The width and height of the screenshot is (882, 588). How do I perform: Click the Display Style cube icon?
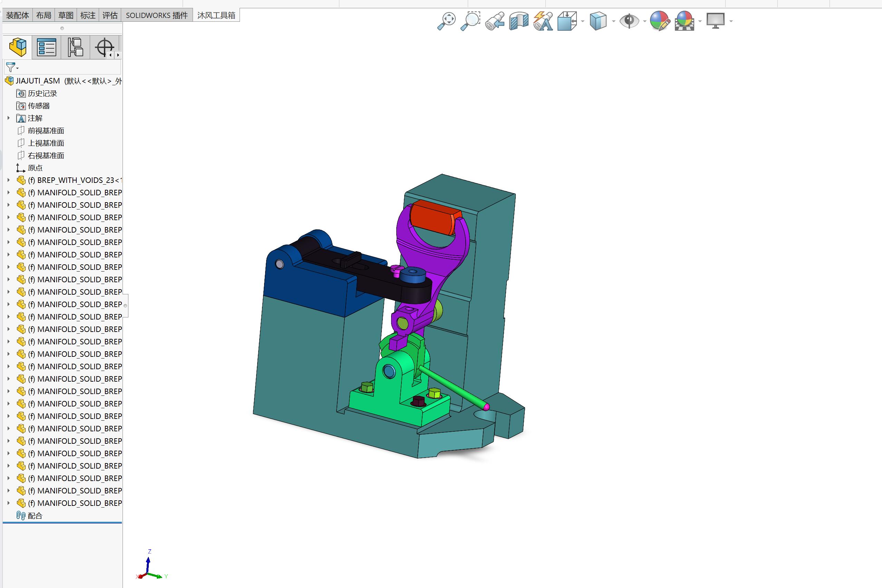coord(598,21)
